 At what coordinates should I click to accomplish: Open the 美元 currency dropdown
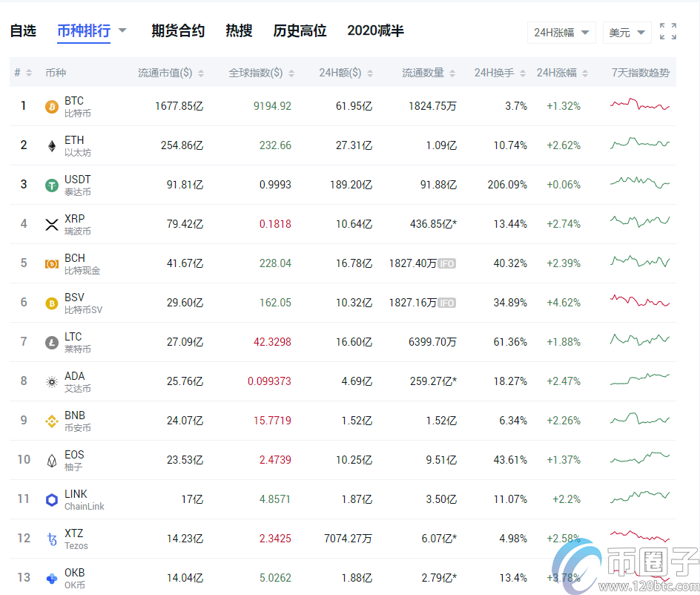(x=627, y=33)
